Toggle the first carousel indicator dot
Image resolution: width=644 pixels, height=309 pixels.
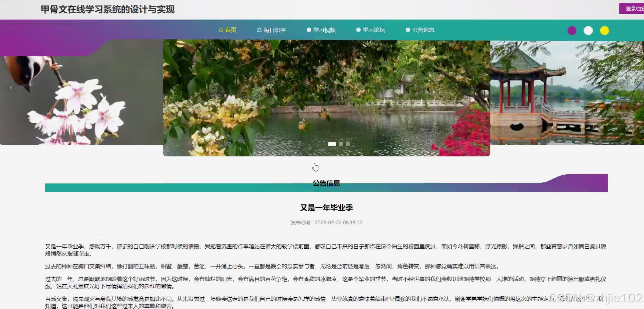(x=332, y=144)
